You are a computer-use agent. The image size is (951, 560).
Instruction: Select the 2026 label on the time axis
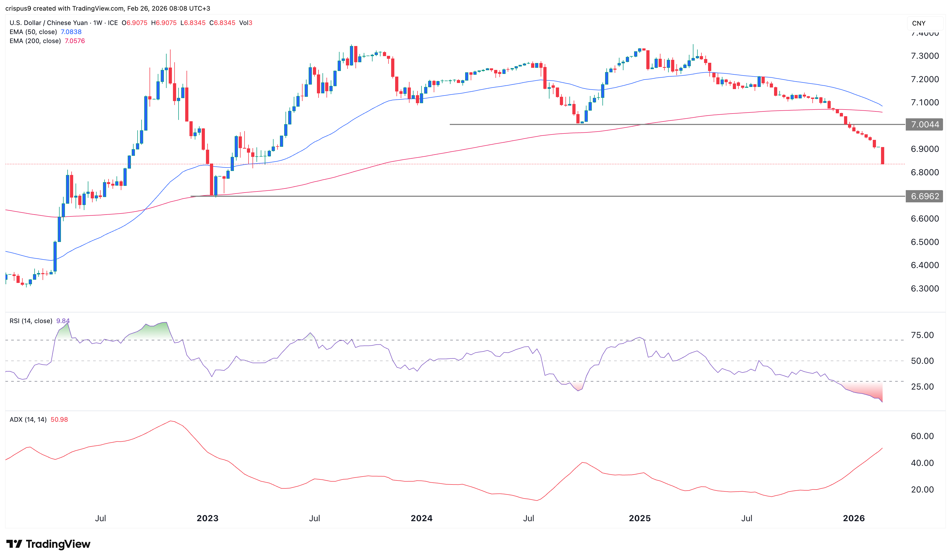(x=853, y=518)
